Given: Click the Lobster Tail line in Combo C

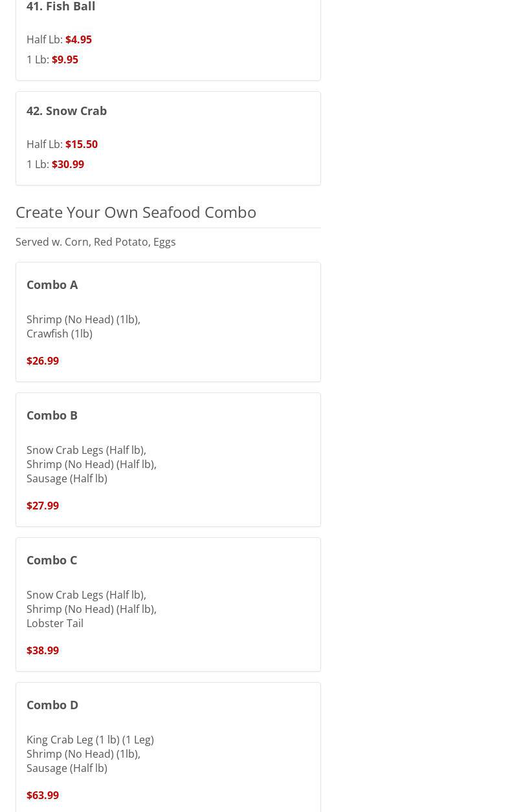Looking at the screenshot, I should pyautogui.click(x=55, y=623).
